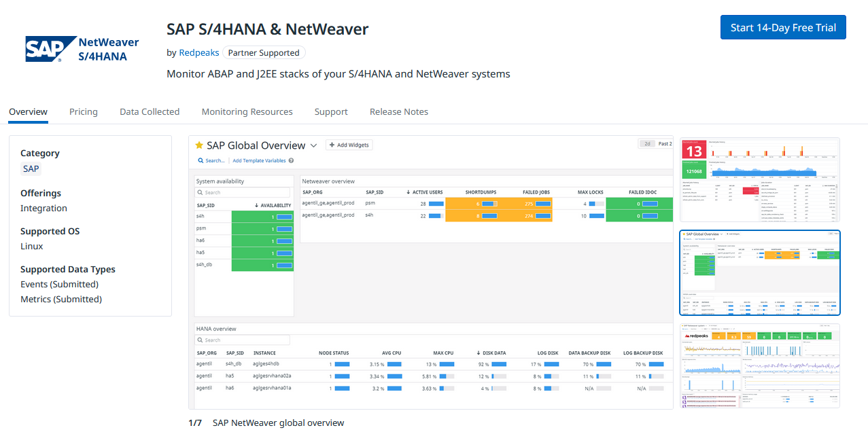Click the Integration offering text
Image resolution: width=868 pixels, height=430 pixels.
(44, 209)
